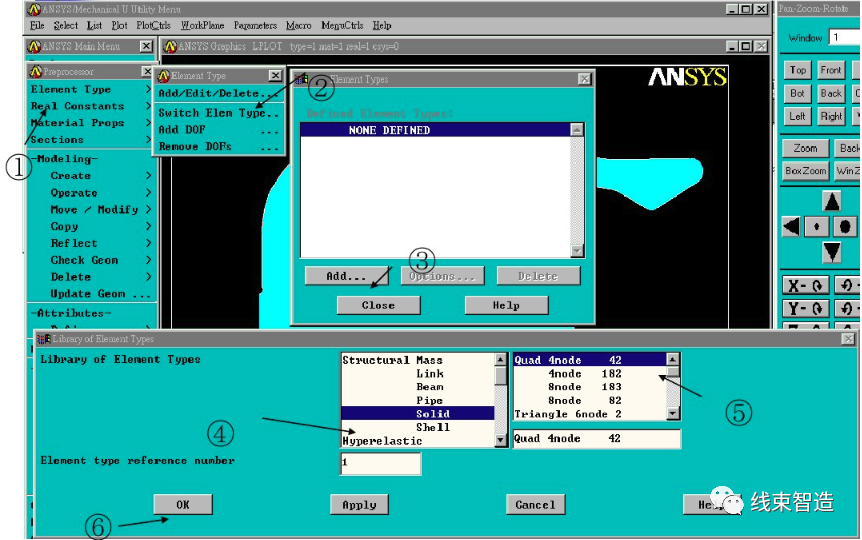Click Apply in Library of Element Types
The image size is (862, 540).
tap(359, 504)
